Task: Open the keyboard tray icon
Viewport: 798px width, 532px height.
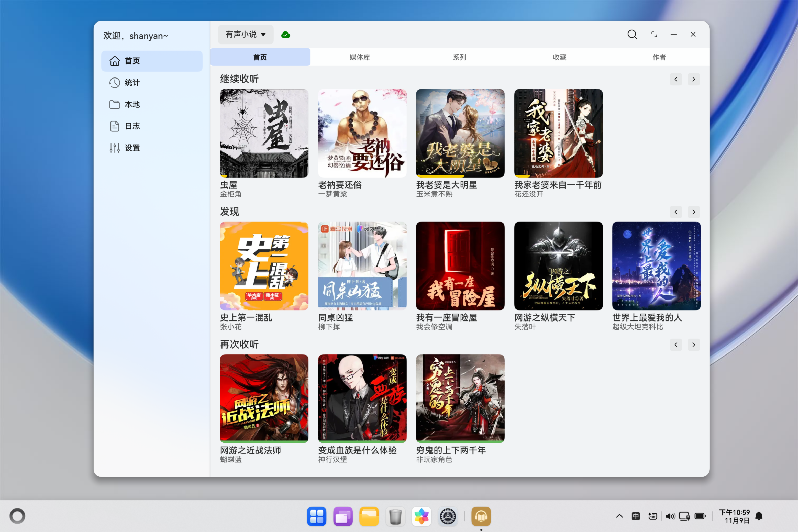Action: click(652, 516)
